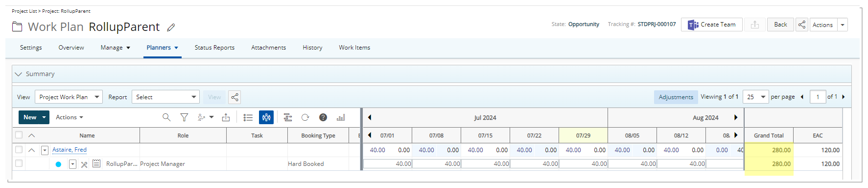The height and width of the screenshot is (188, 868).
Task: Tick the RollupParent Project Manager row checkbox
Action: (19, 163)
